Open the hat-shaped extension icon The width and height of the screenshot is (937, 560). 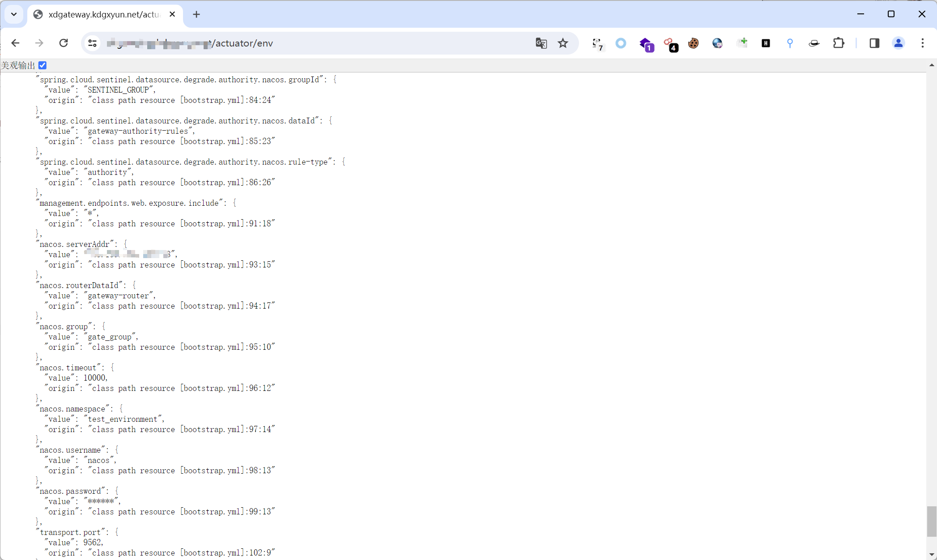click(814, 43)
